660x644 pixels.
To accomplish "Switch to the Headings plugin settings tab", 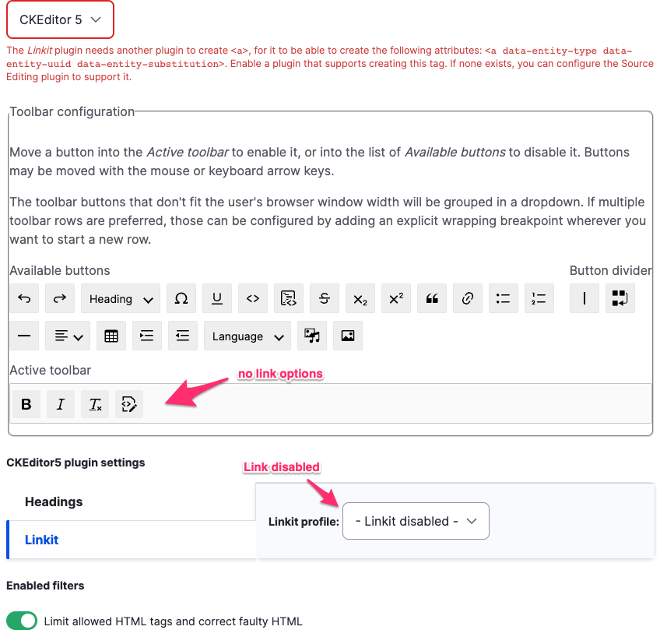I will [132, 501].
